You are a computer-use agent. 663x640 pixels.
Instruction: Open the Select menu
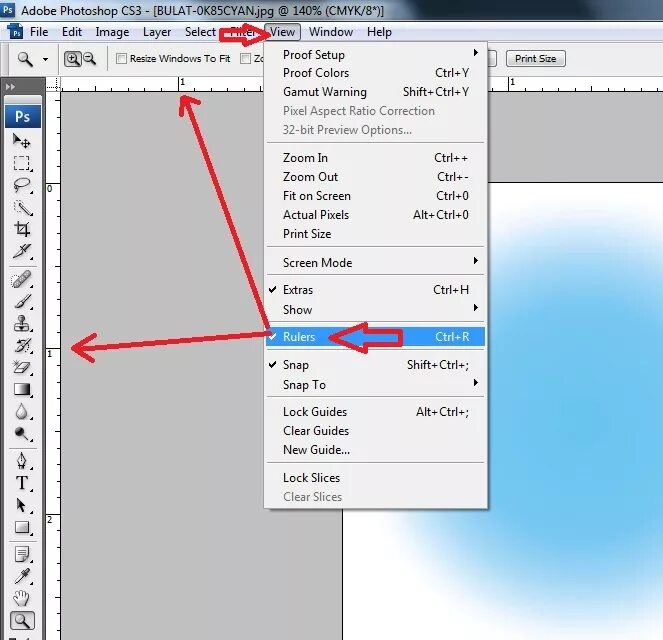click(200, 32)
